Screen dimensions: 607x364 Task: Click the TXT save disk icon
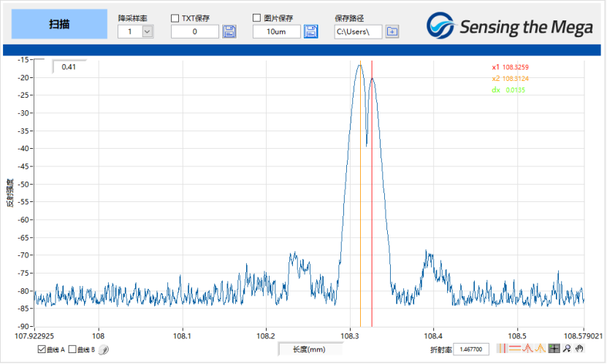[229, 31]
